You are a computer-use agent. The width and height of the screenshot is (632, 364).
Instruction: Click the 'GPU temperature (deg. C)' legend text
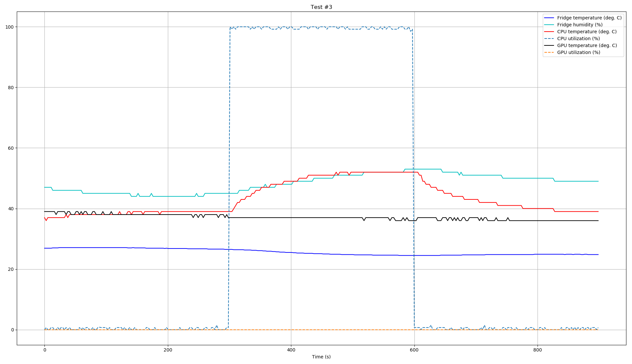[x=587, y=45]
